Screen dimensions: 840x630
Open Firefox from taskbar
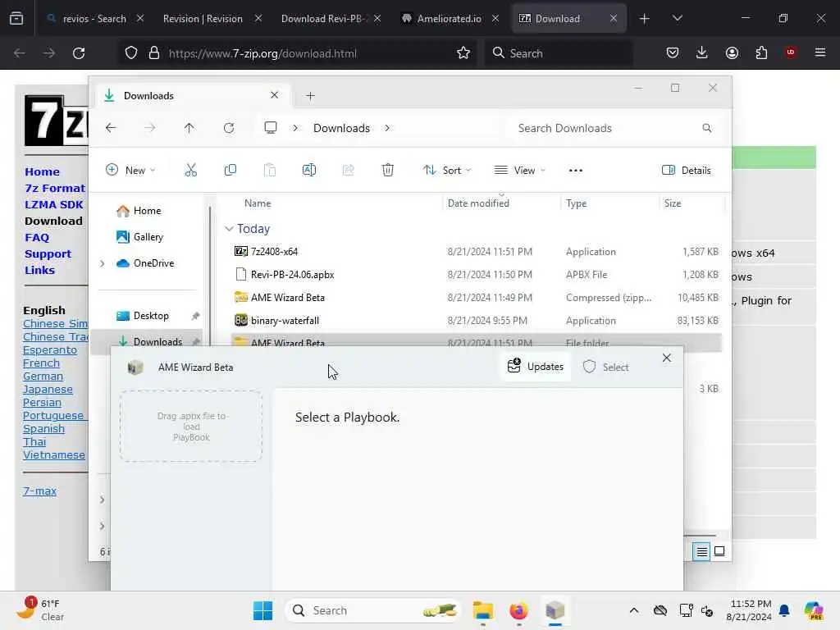click(518, 610)
